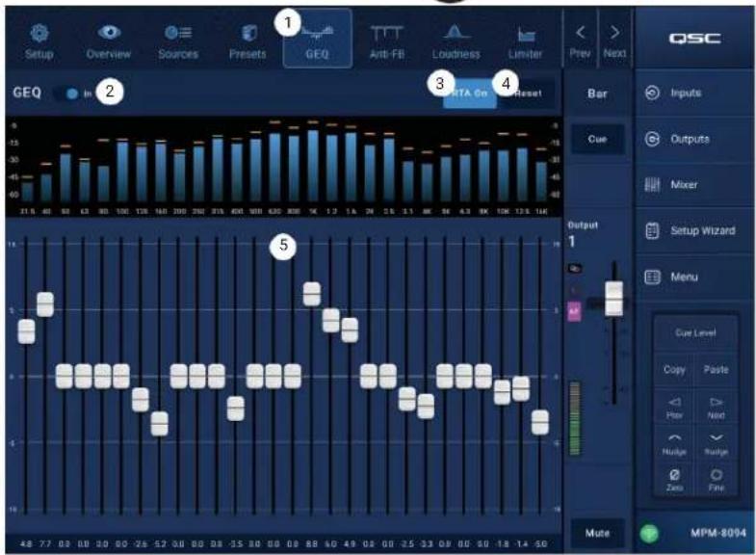This screenshot has height=555, width=756.
Task: Select the 1.2K fader showing 6.0
Action: point(330,320)
